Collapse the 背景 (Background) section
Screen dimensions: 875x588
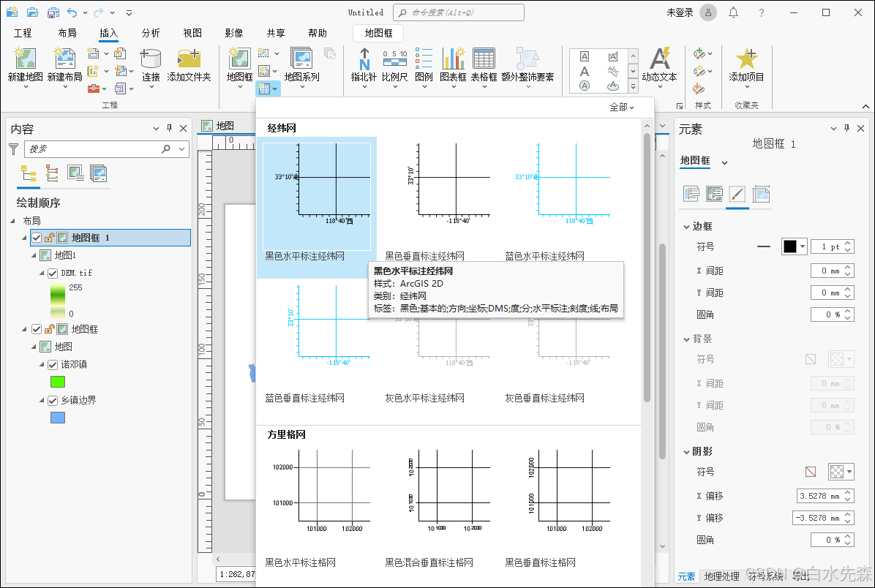click(x=686, y=339)
